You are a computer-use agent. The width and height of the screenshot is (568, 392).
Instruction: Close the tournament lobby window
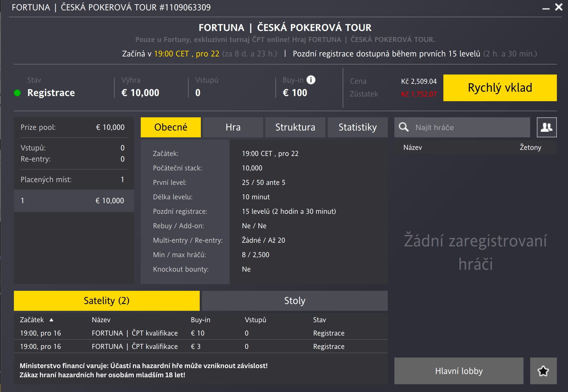coord(559,7)
